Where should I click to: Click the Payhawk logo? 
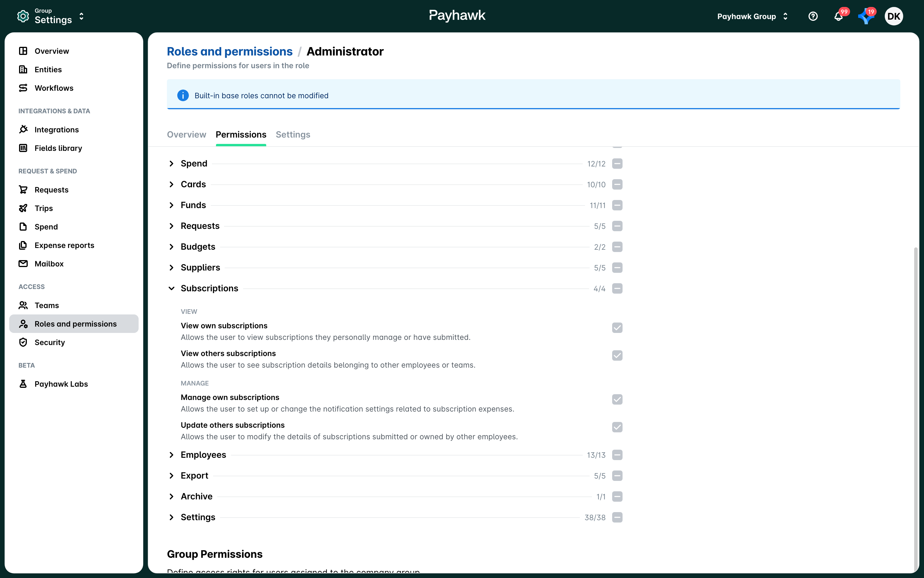click(x=457, y=16)
